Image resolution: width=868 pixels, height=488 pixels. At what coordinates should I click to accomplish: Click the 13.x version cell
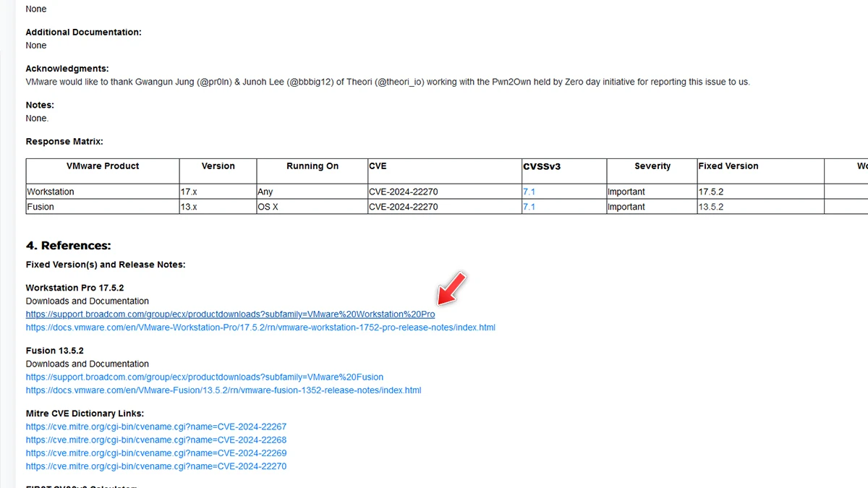[x=218, y=207]
